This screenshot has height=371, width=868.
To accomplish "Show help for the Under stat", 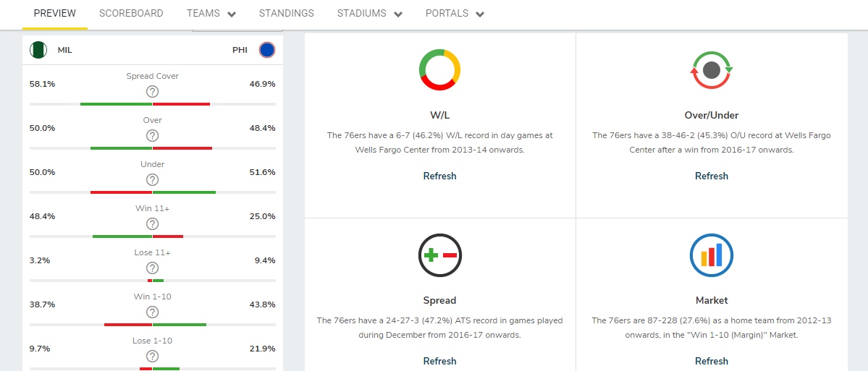I will [152, 179].
